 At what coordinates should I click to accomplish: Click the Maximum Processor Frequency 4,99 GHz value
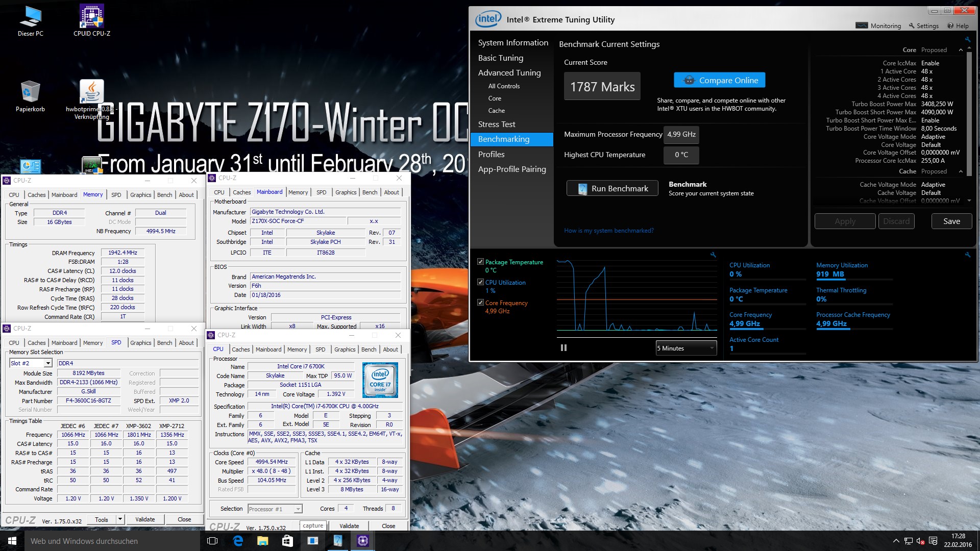(681, 135)
